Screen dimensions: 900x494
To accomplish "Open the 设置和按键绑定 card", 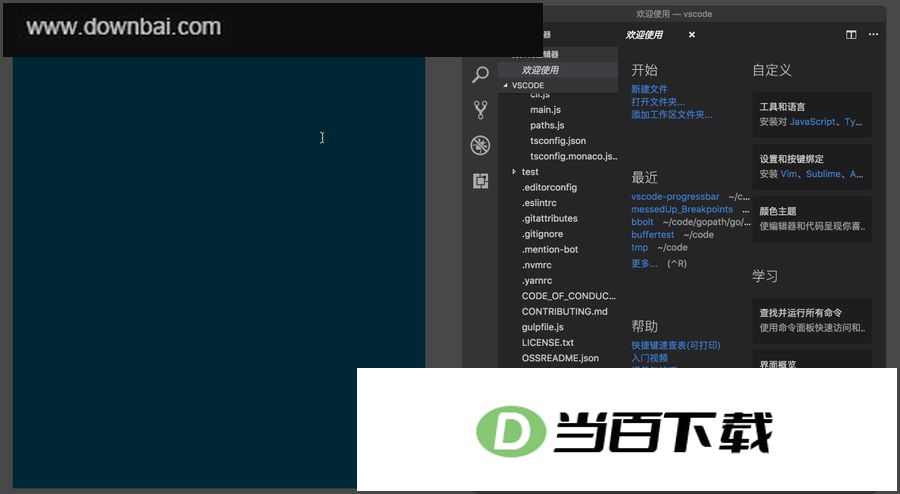I will pos(812,166).
